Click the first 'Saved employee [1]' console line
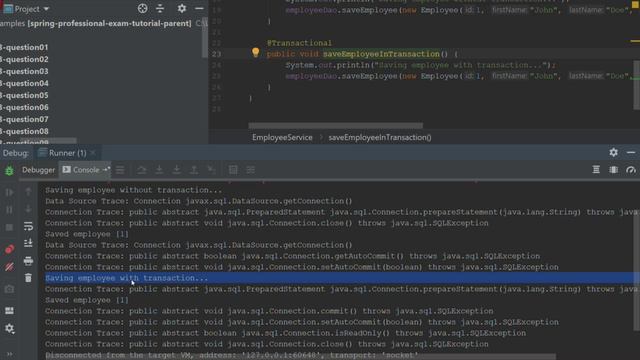This screenshot has width=640, height=360. [x=87, y=234]
